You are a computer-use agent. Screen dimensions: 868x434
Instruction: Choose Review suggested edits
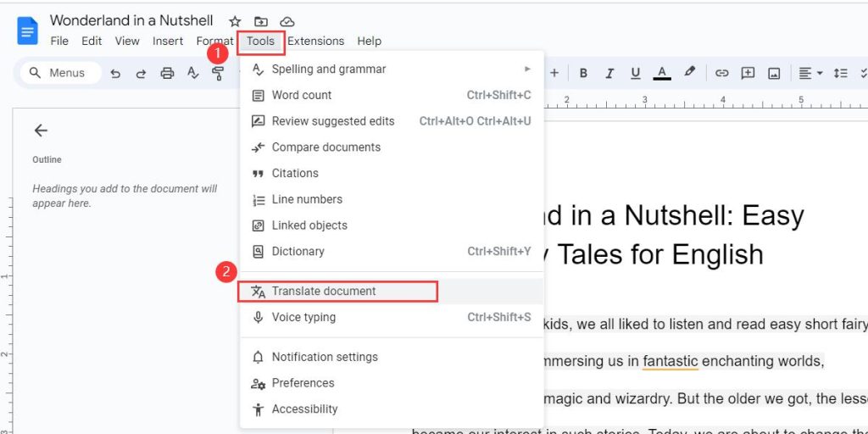[x=392, y=121]
